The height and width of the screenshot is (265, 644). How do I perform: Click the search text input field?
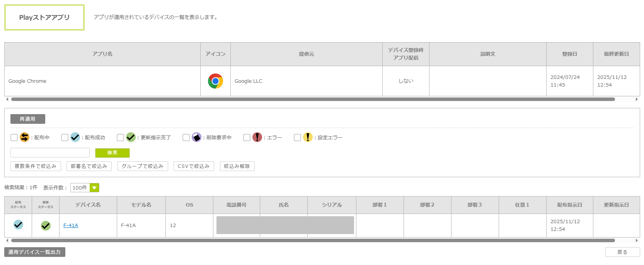click(x=50, y=153)
